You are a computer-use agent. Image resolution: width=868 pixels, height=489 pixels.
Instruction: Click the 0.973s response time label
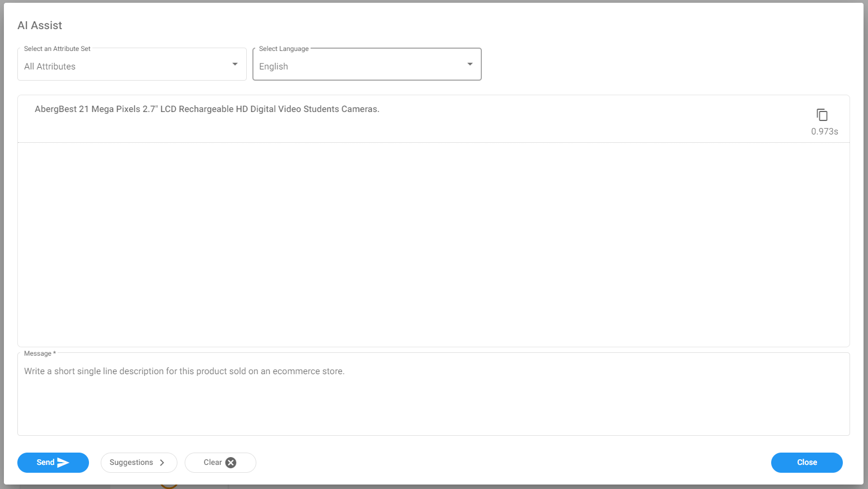[824, 132]
